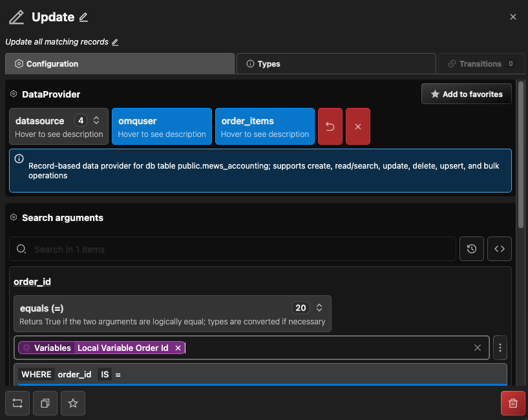The image size is (528, 420).
Task: Switch to code view with brackets icon
Action: click(x=500, y=249)
